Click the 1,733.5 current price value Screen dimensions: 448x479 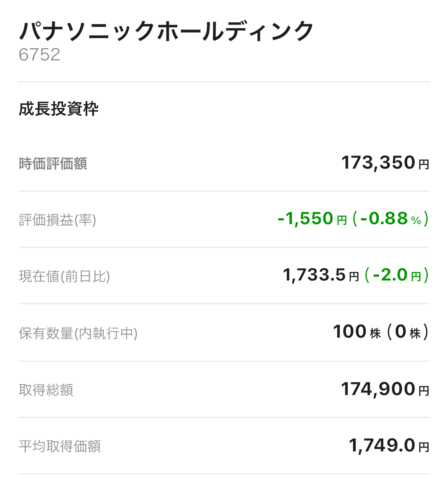point(314,275)
